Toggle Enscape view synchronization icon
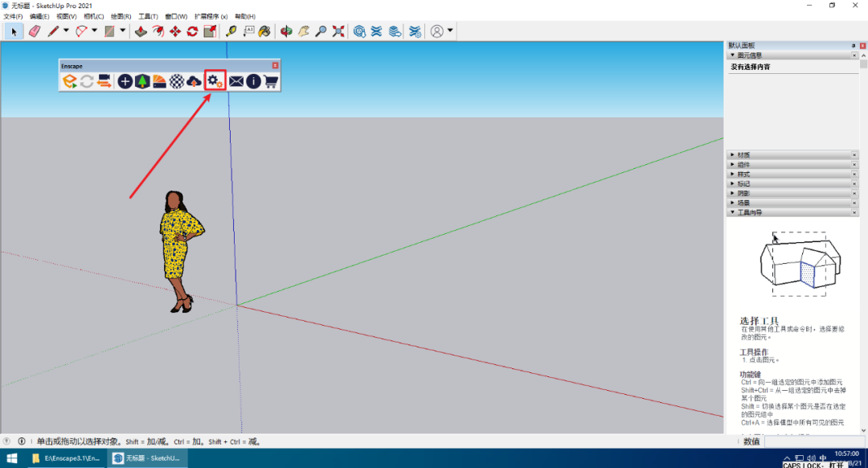Image resolution: width=868 pixels, height=468 pixels. click(x=104, y=81)
